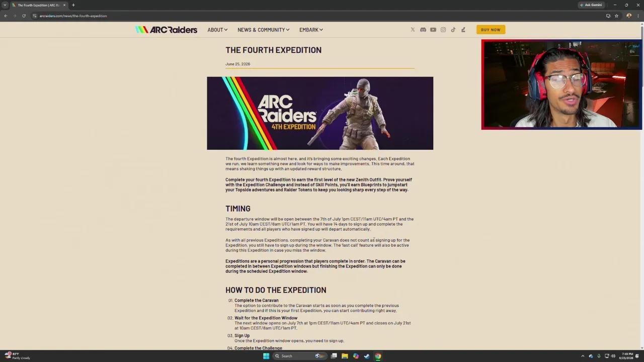Screen dimensions: 644x362
Task: Open the install/cast icon in address bar
Action: pos(608,16)
